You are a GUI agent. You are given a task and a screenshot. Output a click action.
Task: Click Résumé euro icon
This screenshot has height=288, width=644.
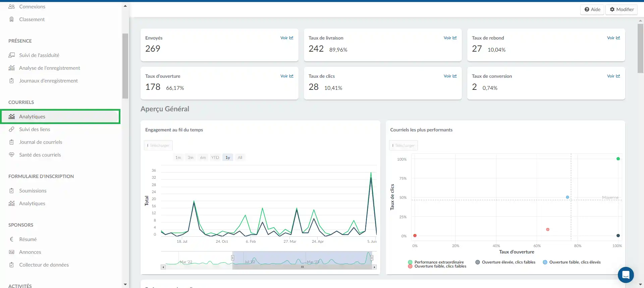[x=11, y=239]
